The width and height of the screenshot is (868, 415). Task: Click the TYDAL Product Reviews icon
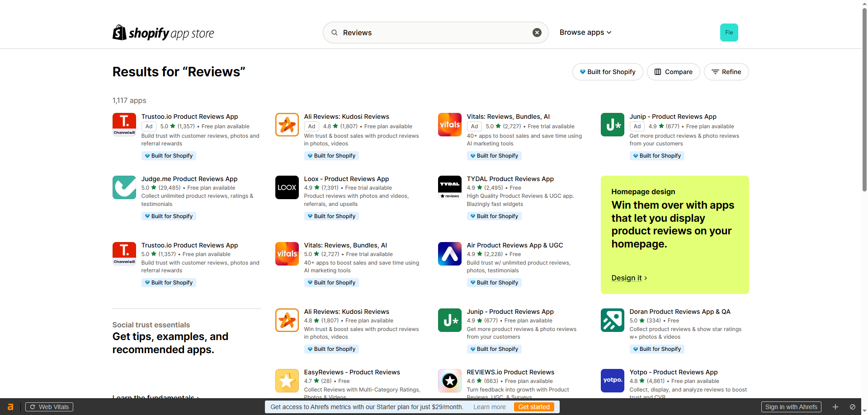tap(449, 187)
